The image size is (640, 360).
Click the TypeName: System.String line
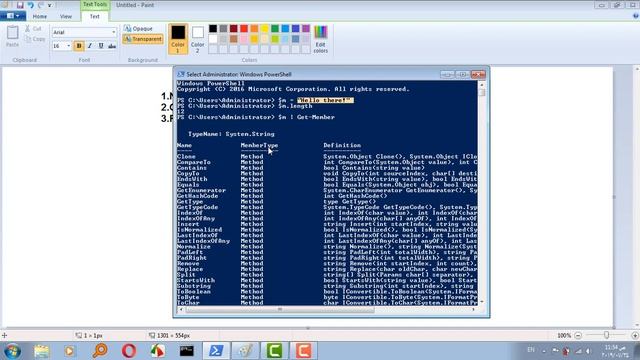pos(231,134)
